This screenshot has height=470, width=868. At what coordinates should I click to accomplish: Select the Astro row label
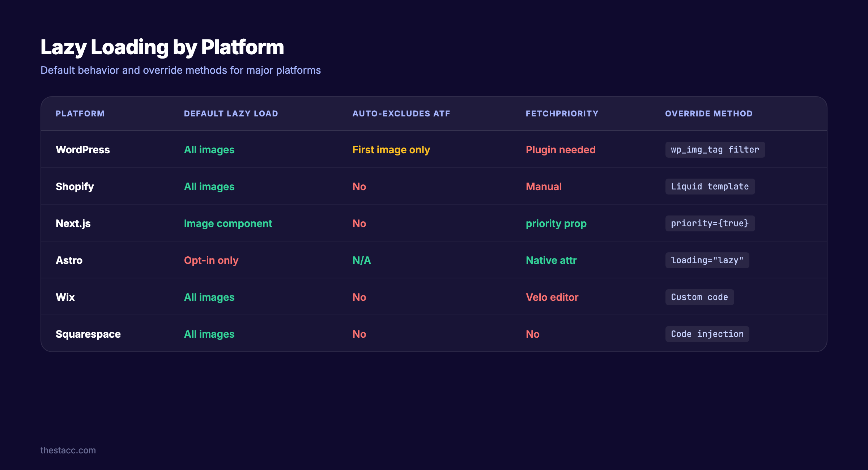(x=69, y=260)
